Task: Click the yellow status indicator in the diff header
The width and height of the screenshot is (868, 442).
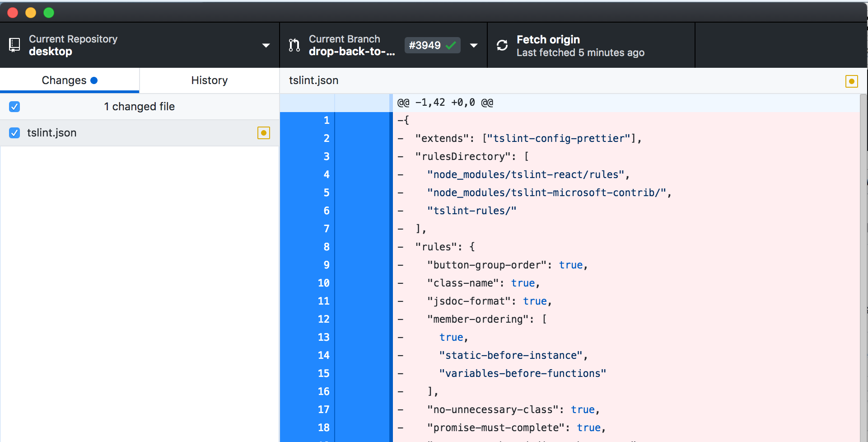Action: coord(852,81)
